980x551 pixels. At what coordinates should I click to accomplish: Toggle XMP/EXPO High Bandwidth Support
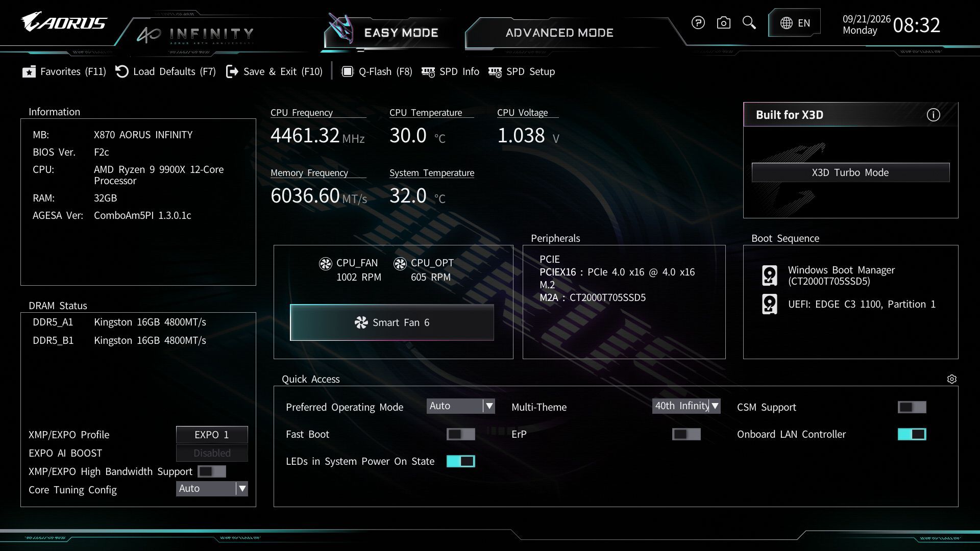(212, 471)
